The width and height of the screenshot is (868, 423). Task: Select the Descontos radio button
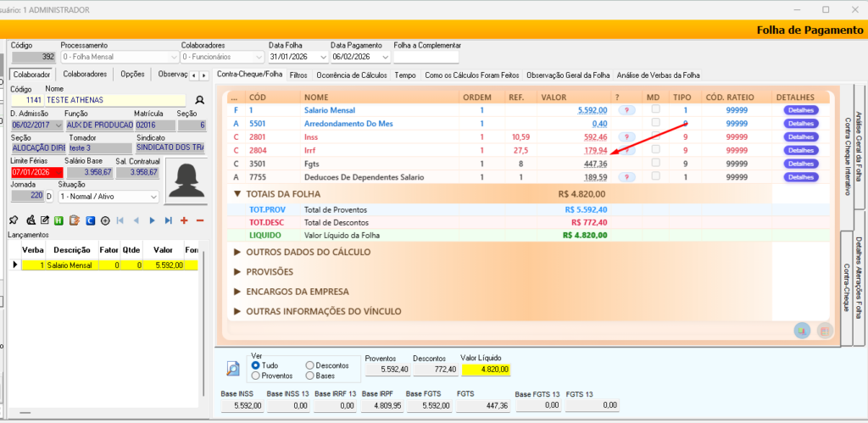[309, 365]
